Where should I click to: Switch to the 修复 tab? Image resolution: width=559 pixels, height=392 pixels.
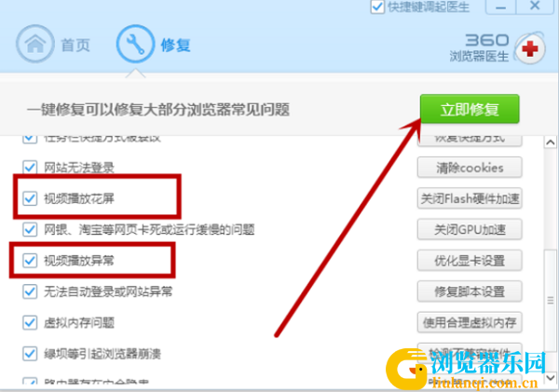pos(175,46)
